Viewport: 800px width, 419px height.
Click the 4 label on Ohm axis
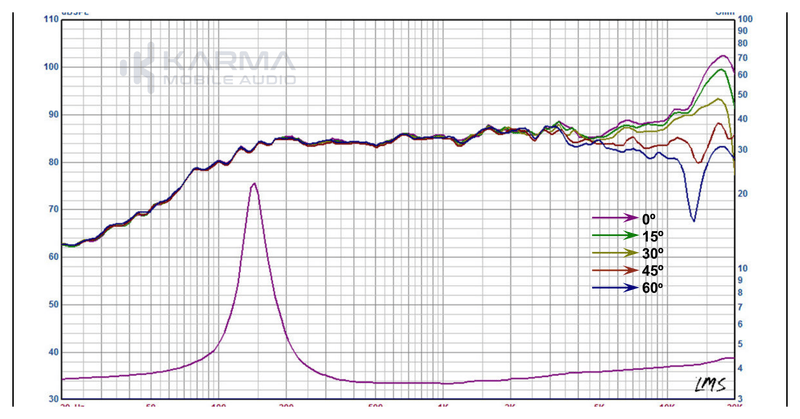pos(740,368)
